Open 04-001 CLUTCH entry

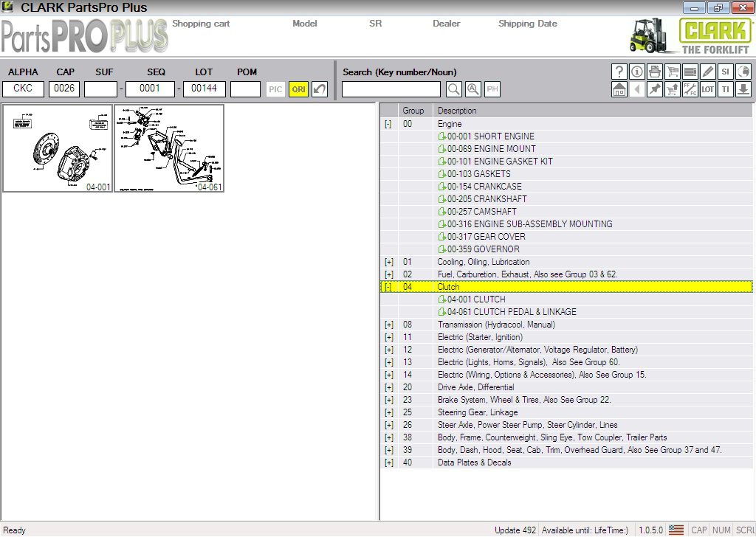tap(472, 299)
